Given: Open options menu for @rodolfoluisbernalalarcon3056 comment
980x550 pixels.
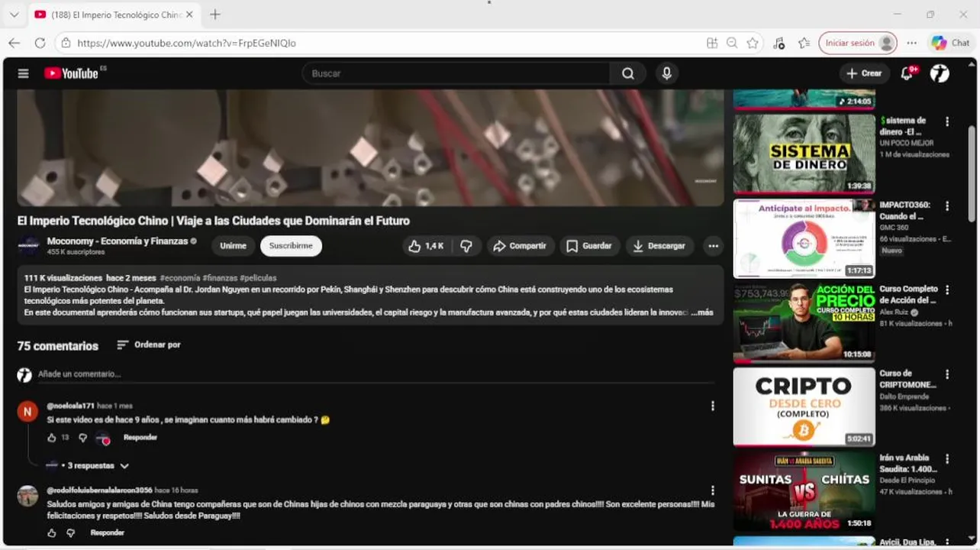Looking at the screenshot, I should (713, 490).
